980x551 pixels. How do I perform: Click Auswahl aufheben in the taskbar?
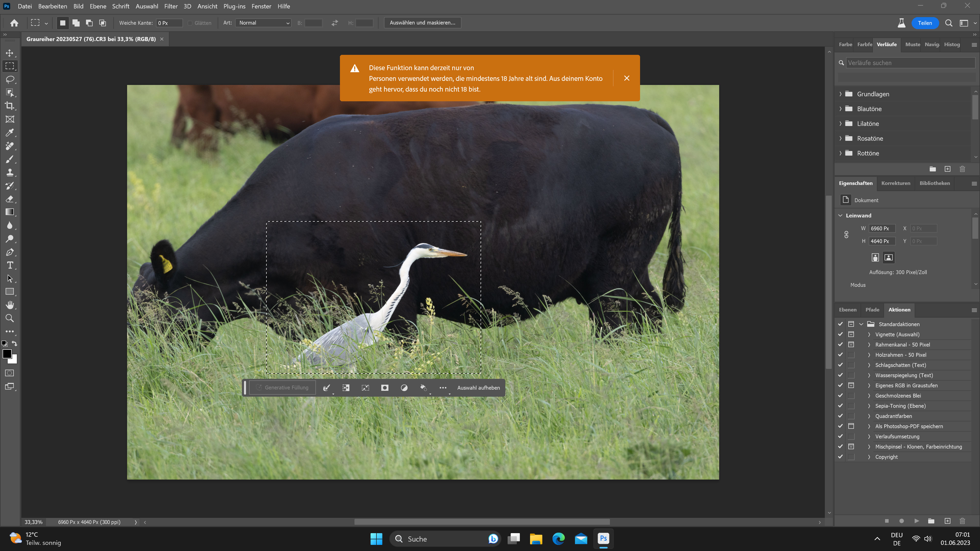click(478, 387)
